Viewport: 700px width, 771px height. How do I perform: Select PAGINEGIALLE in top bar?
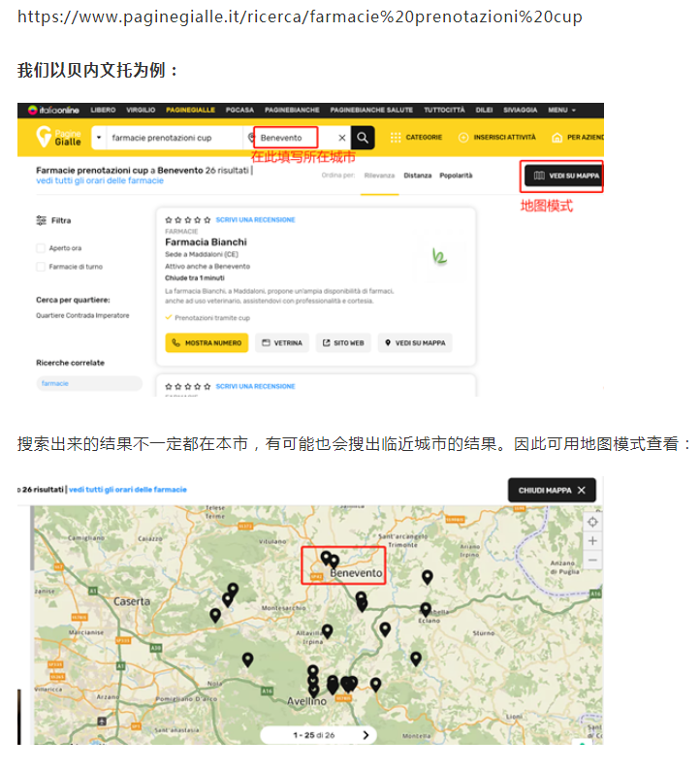pyautogui.click(x=190, y=111)
